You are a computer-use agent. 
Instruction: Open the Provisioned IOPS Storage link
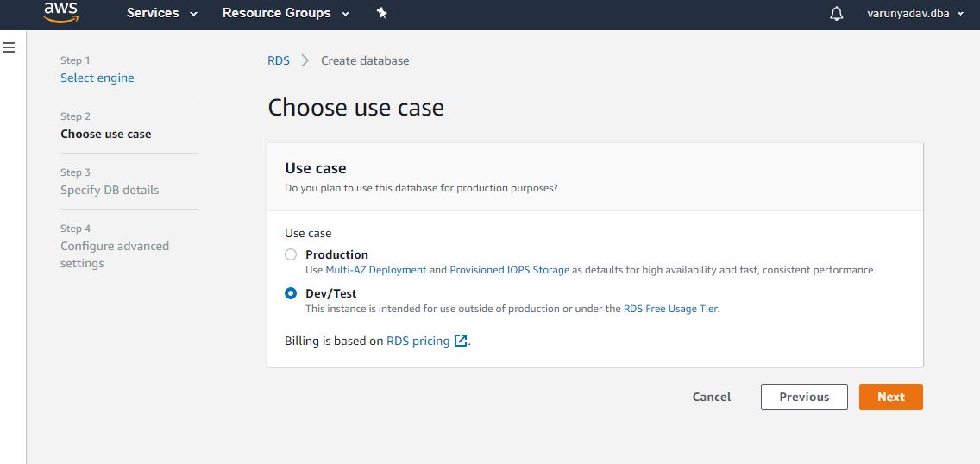509,270
